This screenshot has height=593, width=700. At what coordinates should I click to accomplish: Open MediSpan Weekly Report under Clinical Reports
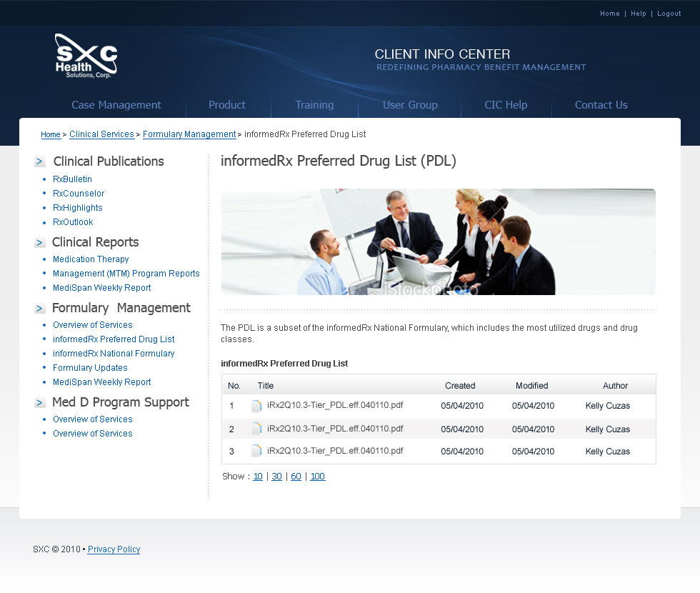tap(101, 287)
